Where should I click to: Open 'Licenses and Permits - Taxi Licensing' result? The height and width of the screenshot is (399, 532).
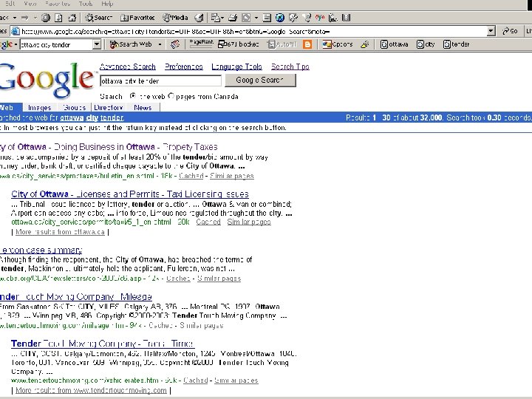point(130,194)
